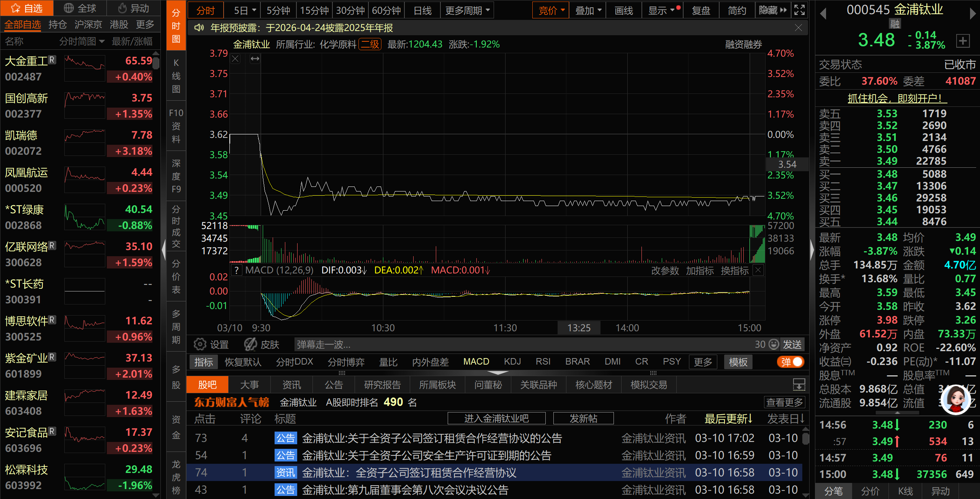The width and height of the screenshot is (980, 499).
Task: Switch to the 日线 chart tab
Action: [422, 10]
